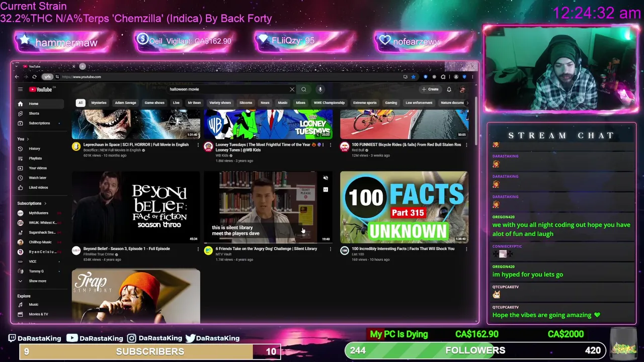Open the MTV Vault channel avatar
Viewport: 644px width, 362px height.
[208, 251]
